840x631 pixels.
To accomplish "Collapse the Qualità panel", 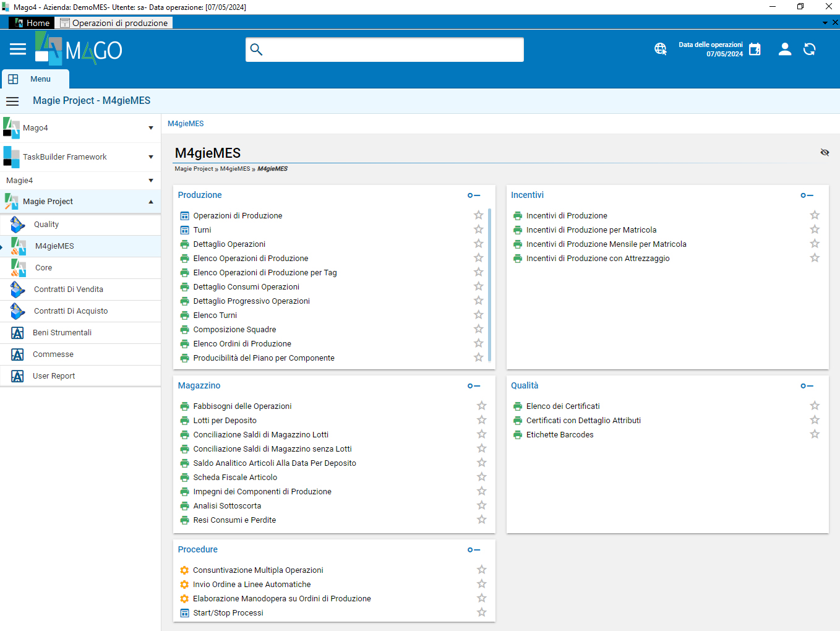I will [x=807, y=386].
